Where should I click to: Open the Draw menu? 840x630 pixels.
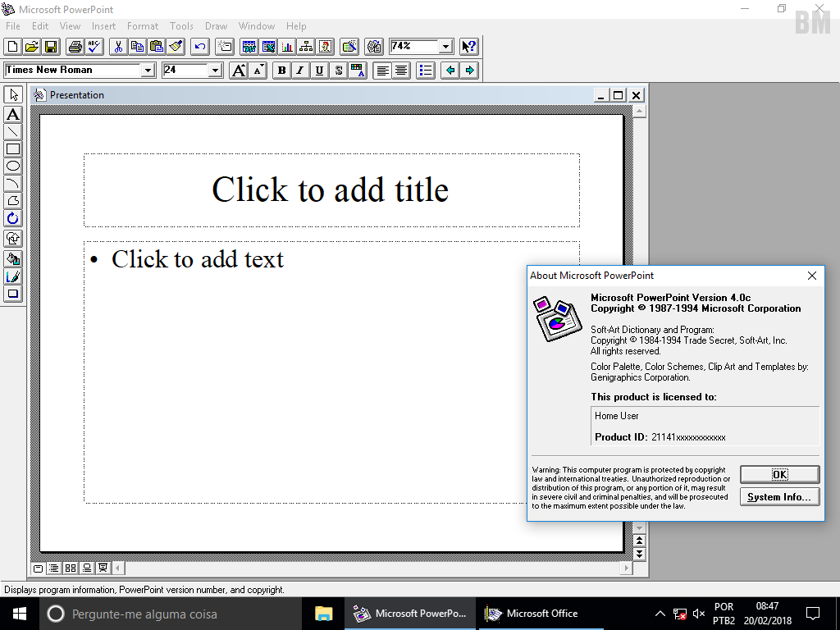[x=216, y=25]
